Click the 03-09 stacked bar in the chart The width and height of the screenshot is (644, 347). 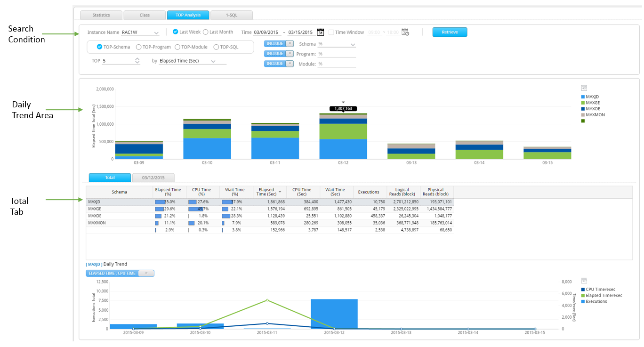[139, 150]
